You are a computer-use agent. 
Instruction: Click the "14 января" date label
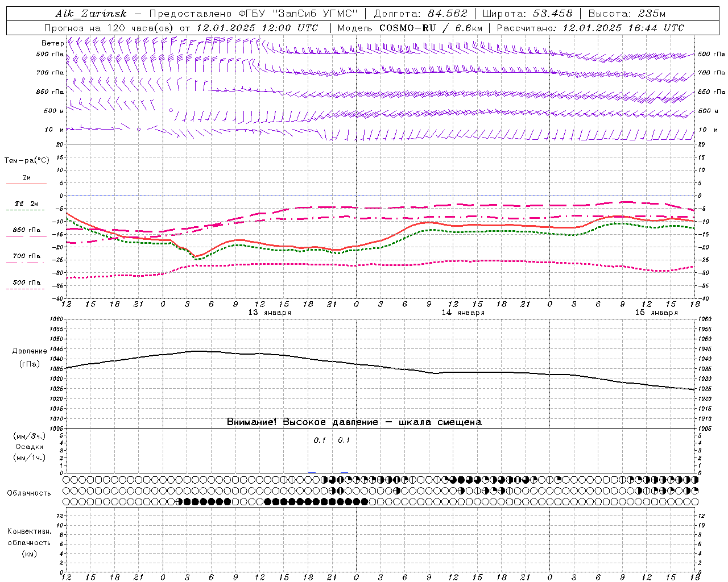[x=463, y=312]
